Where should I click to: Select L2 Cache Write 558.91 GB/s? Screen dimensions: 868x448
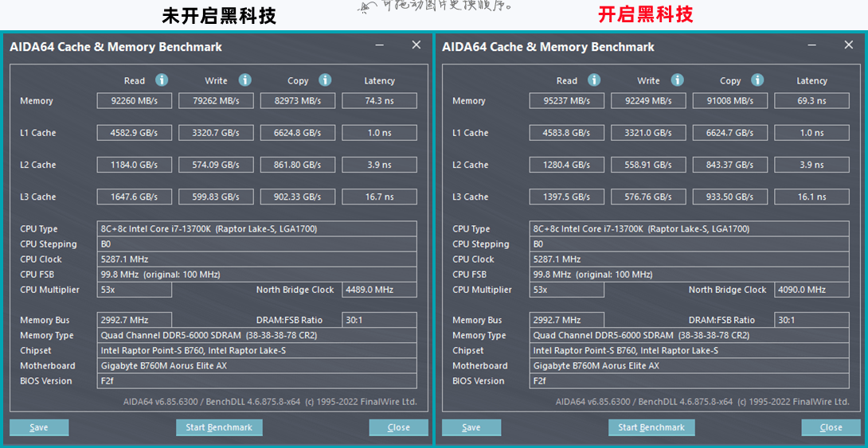click(648, 165)
